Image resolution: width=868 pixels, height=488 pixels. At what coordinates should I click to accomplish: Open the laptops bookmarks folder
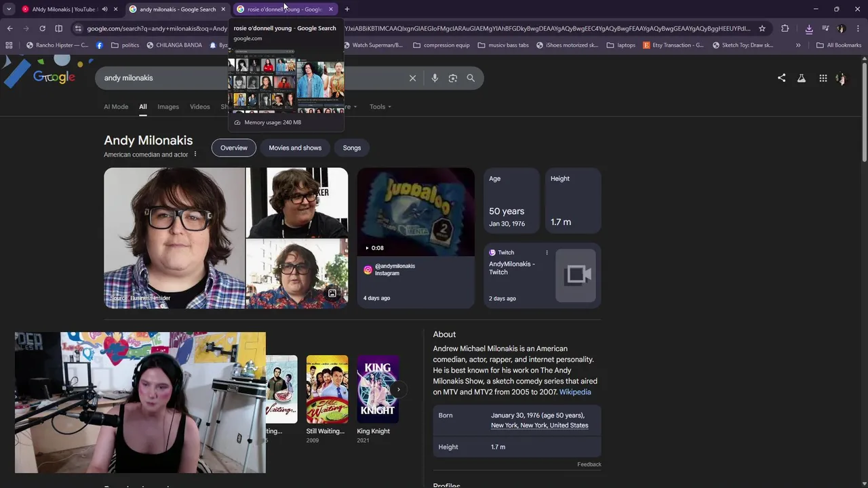(x=620, y=45)
